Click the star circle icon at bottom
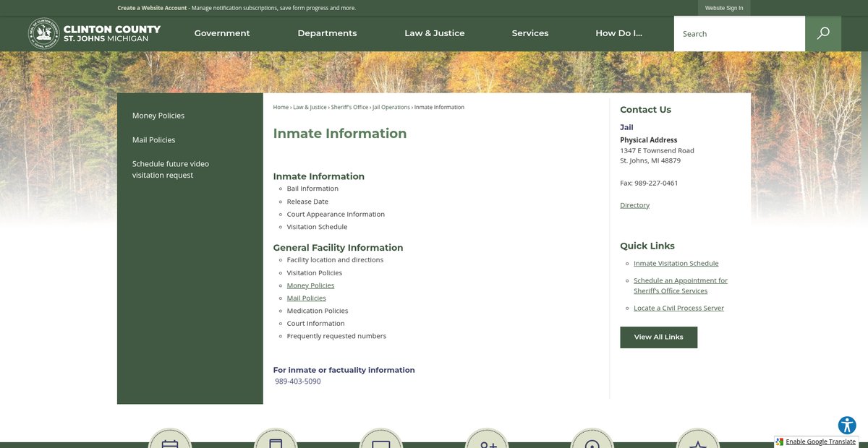The height and width of the screenshot is (448, 868). tap(697, 440)
